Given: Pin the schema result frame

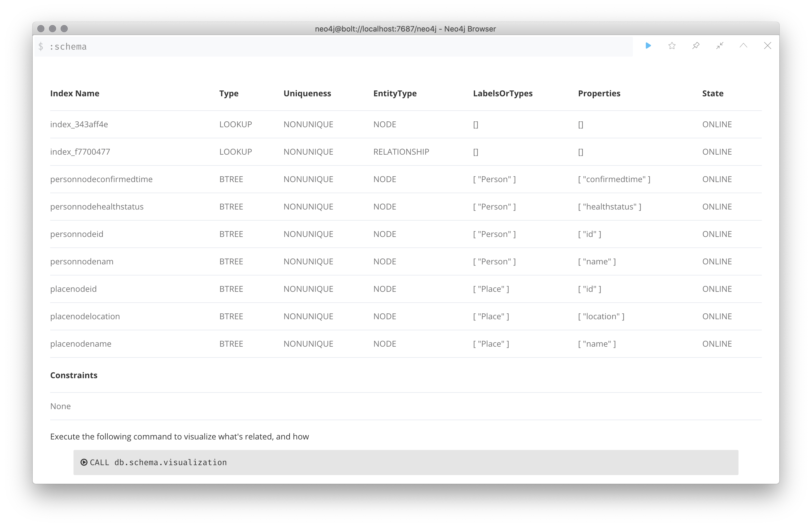Looking at the screenshot, I should coord(696,46).
